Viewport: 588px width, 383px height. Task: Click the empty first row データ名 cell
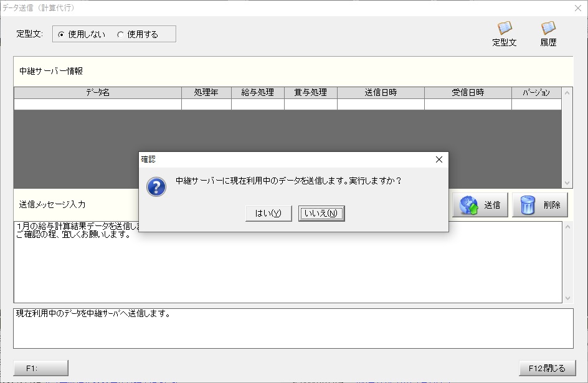(98, 104)
